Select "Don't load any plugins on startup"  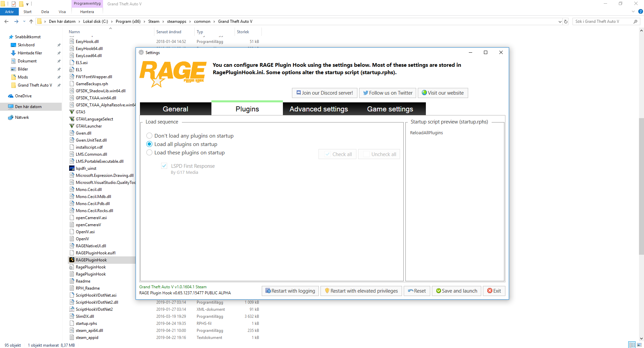[x=149, y=136]
